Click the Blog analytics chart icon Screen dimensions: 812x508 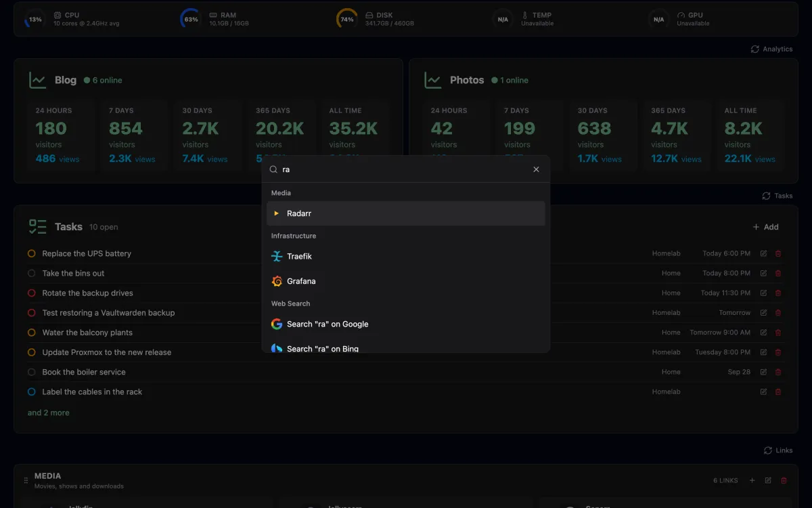pos(37,80)
